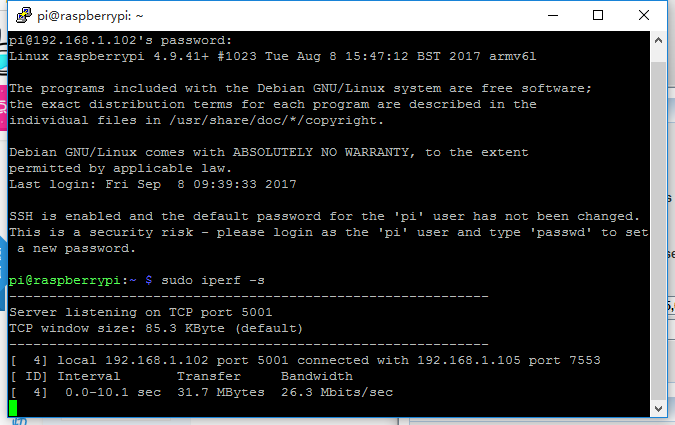The width and height of the screenshot is (675, 425).
Task: Minimize the PuTTY terminal window
Action: pos(551,15)
